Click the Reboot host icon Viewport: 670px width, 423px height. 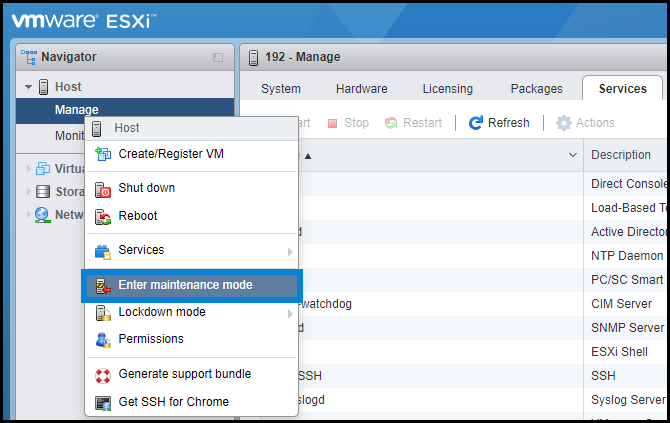103,217
